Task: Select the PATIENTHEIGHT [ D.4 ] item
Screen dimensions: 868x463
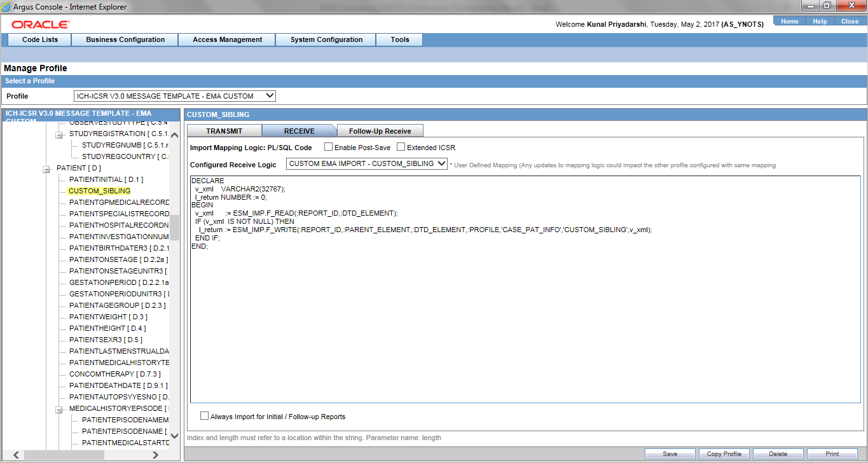Action: (107, 328)
